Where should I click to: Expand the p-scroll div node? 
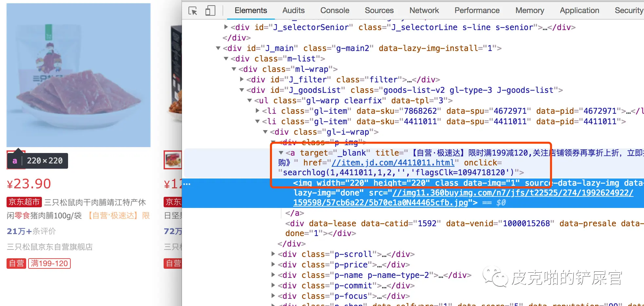[273, 254]
